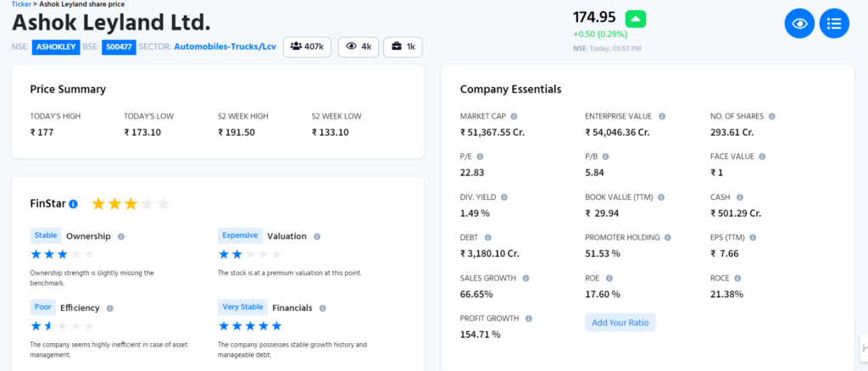Click the P/B info icon
Image resolution: width=868 pixels, height=371 pixels.
tap(605, 157)
